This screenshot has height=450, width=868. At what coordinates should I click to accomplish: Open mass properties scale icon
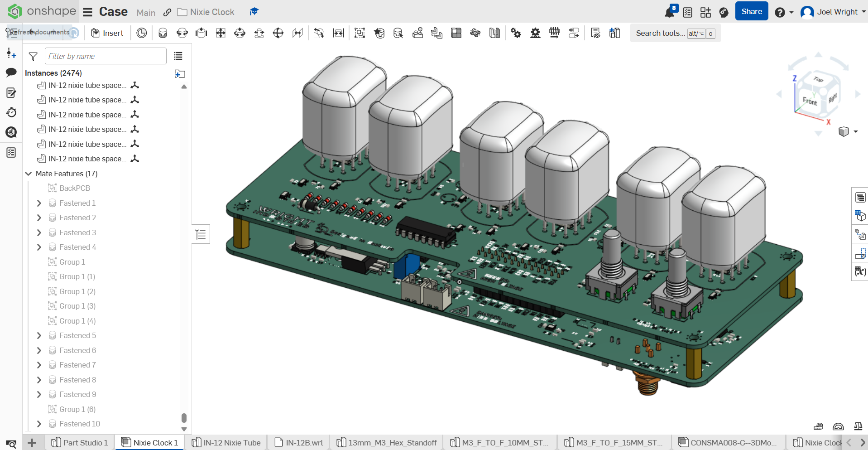tap(858, 426)
